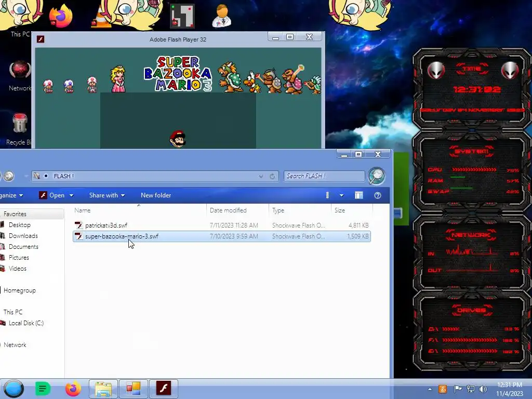
Task: Go to Documents in Favorites
Action: pos(23,247)
